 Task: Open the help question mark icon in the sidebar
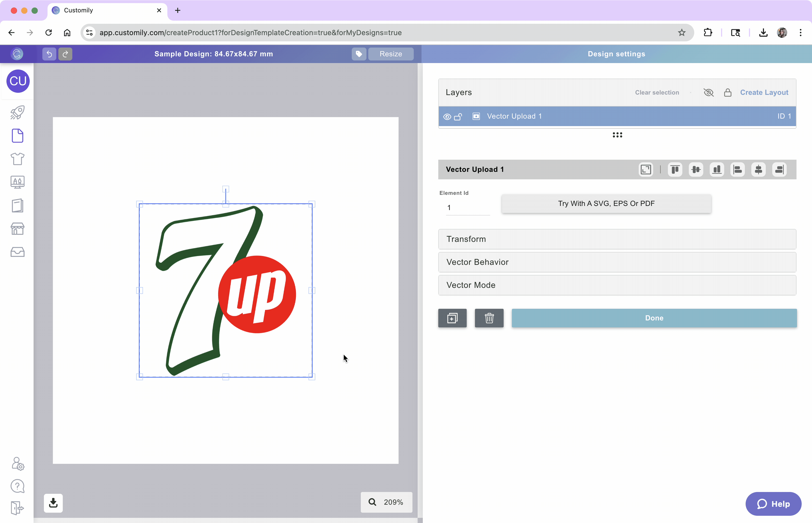tap(17, 486)
